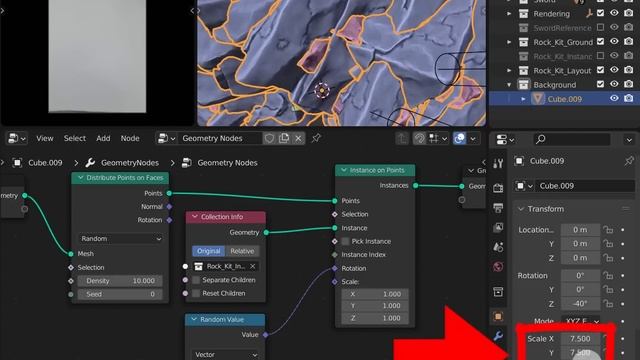Collapse Background collection tree
640x360 pixels.
[x=509, y=85]
